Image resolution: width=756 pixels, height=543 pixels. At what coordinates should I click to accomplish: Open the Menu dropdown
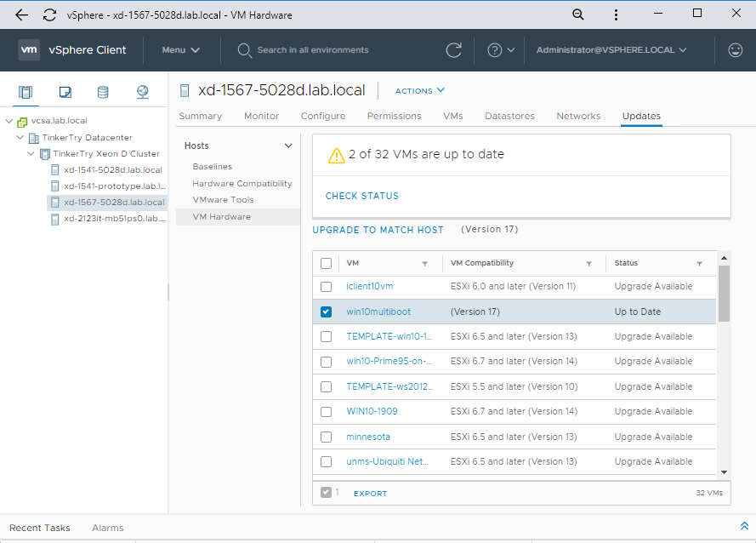point(181,49)
